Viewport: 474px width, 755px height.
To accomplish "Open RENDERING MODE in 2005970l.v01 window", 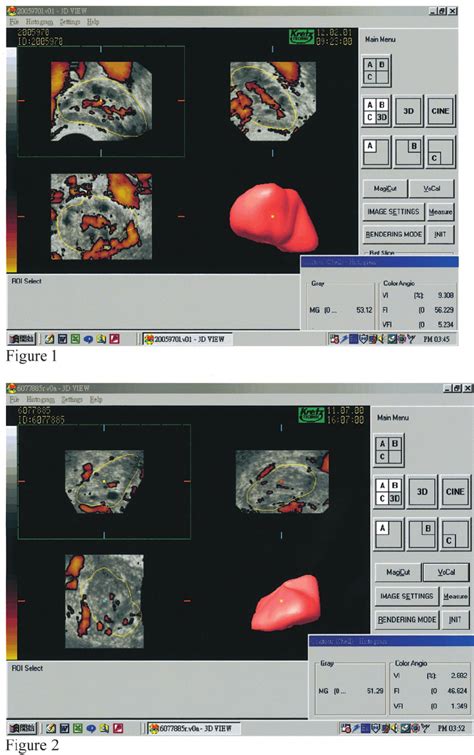I will 393,234.
